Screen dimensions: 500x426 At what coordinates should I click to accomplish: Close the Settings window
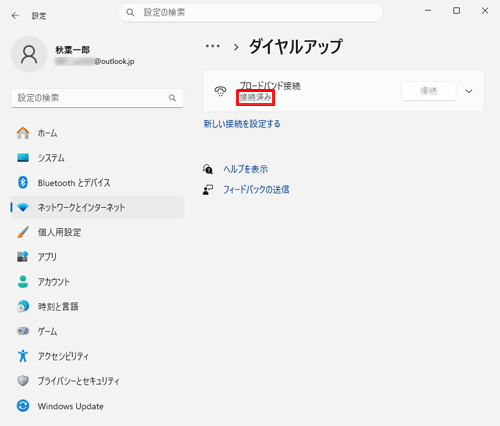pyautogui.click(x=485, y=11)
